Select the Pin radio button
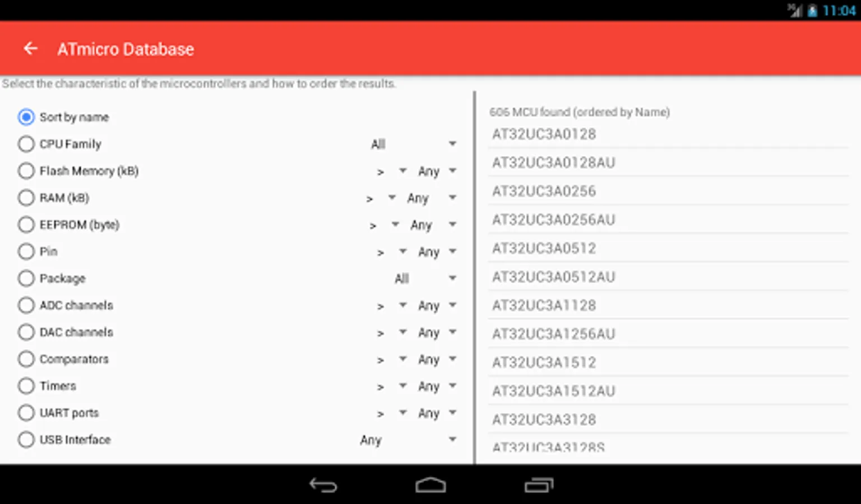Screen dimensions: 861x504 coord(26,251)
